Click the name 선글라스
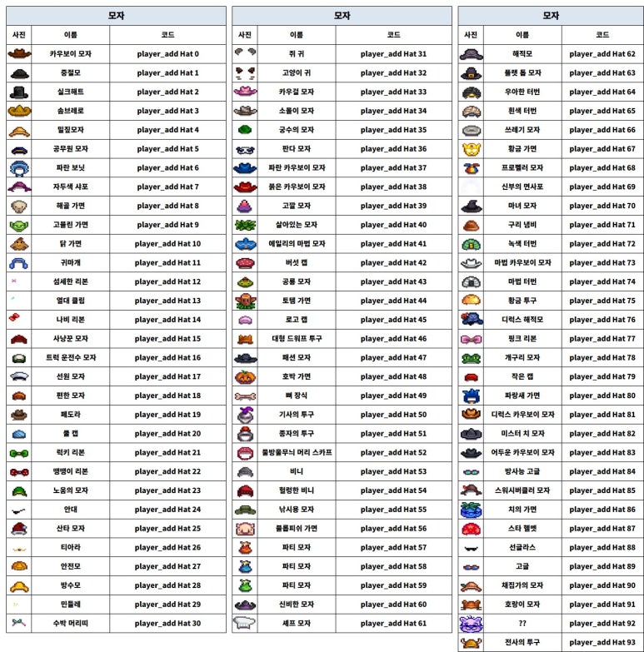 click(x=522, y=548)
